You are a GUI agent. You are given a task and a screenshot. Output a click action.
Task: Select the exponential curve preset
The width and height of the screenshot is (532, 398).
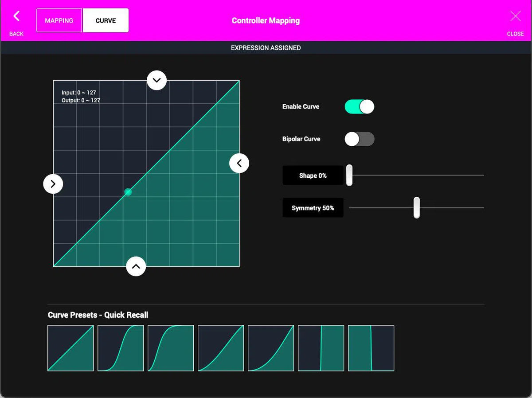(x=220, y=348)
